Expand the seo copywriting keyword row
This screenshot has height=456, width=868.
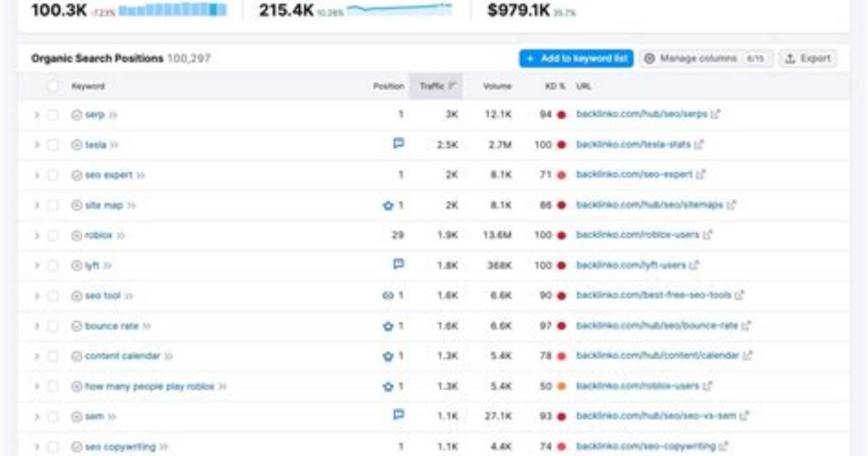[36, 447]
